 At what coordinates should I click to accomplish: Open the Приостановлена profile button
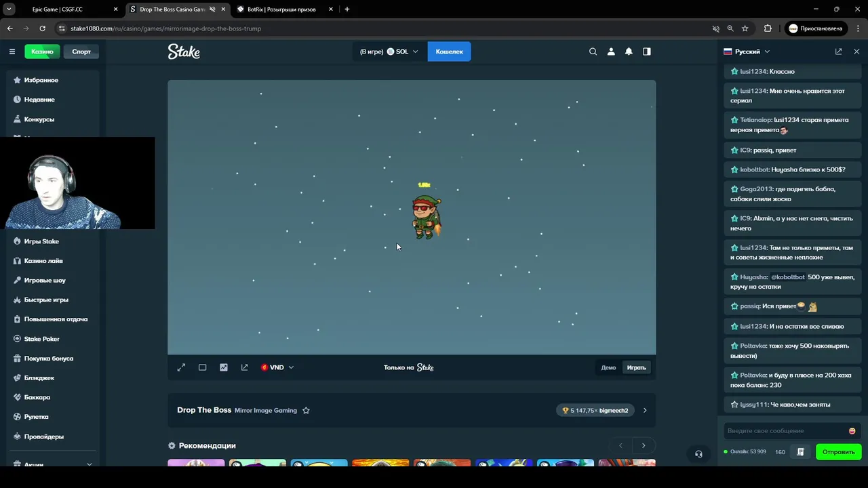coord(816,28)
